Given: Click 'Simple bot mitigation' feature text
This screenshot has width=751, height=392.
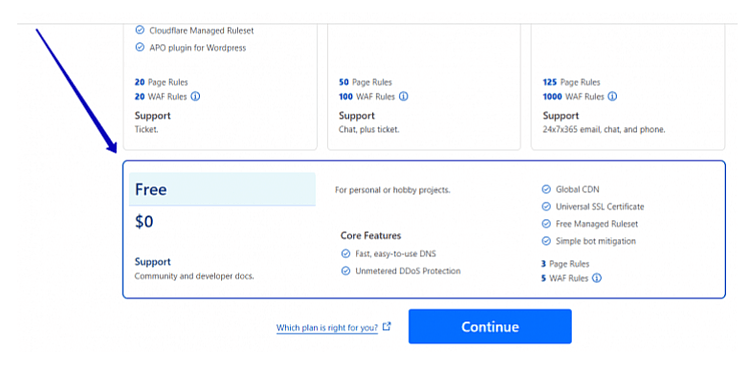Looking at the screenshot, I should point(596,241).
